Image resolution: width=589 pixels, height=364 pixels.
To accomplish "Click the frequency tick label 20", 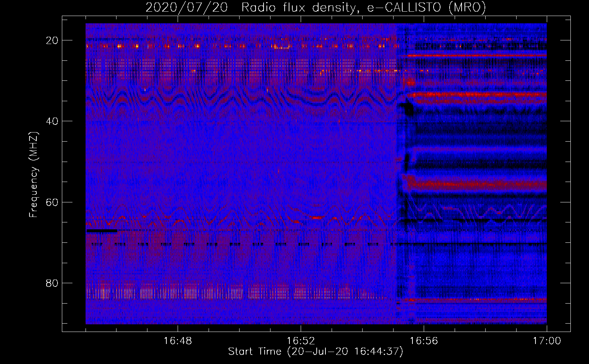I will tap(52, 40).
